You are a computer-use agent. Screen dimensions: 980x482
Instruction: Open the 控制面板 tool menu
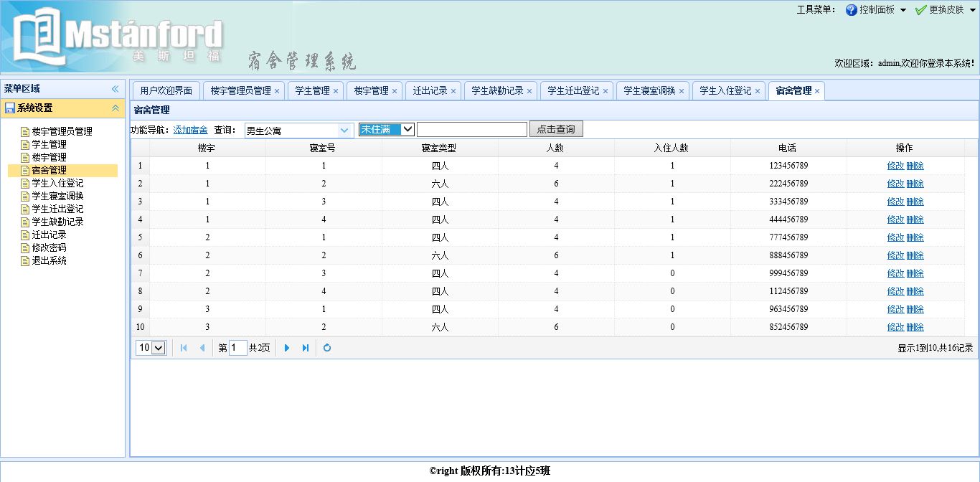point(876,10)
